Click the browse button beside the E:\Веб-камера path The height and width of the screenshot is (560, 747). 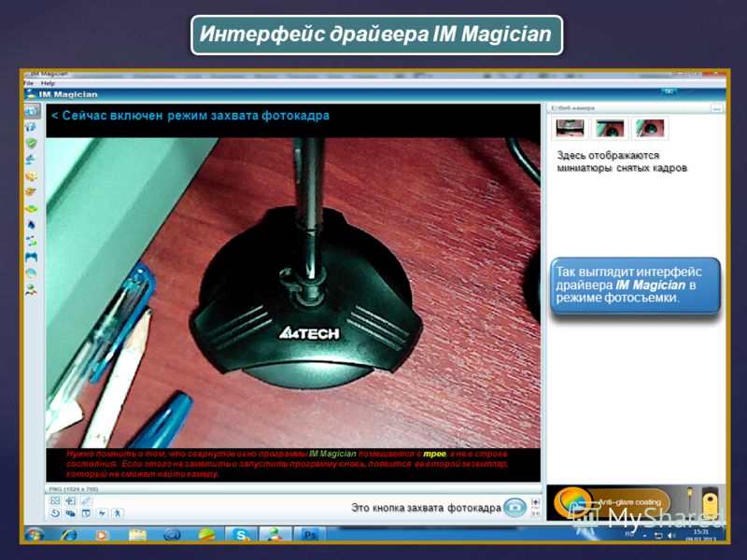pyautogui.click(x=716, y=108)
